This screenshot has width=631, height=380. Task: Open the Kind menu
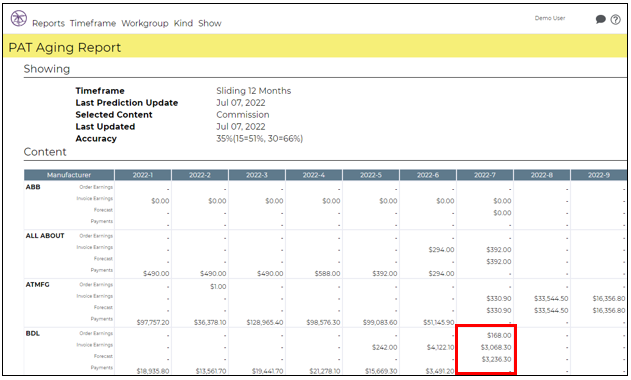183,23
